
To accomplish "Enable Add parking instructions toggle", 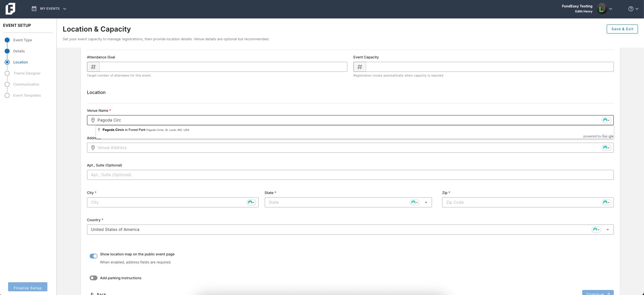I will click(93, 278).
